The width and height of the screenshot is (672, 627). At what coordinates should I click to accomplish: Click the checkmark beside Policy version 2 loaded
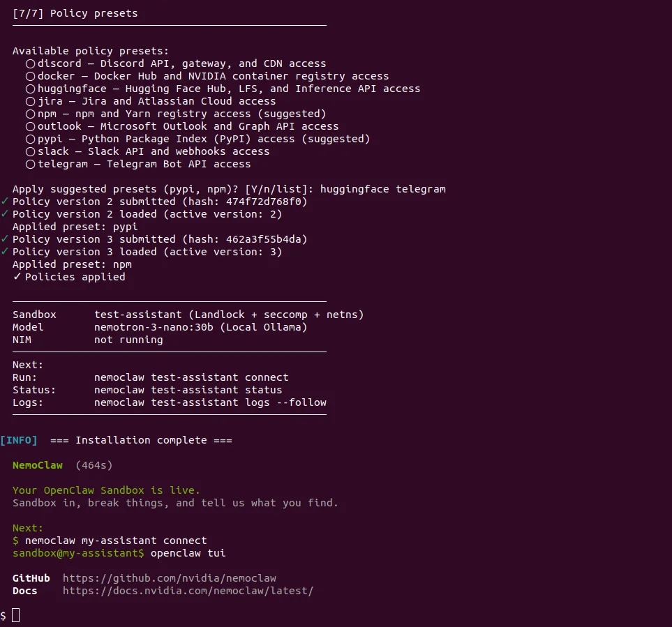[5, 214]
